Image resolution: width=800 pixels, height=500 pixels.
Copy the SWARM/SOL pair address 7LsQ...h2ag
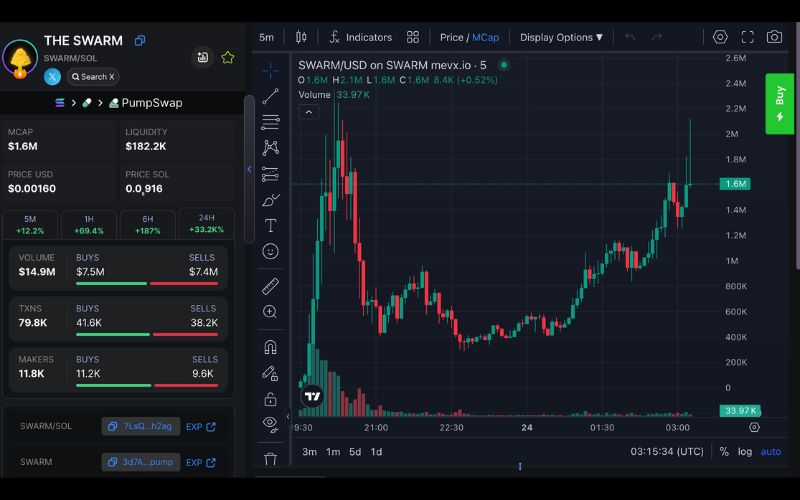click(141, 426)
